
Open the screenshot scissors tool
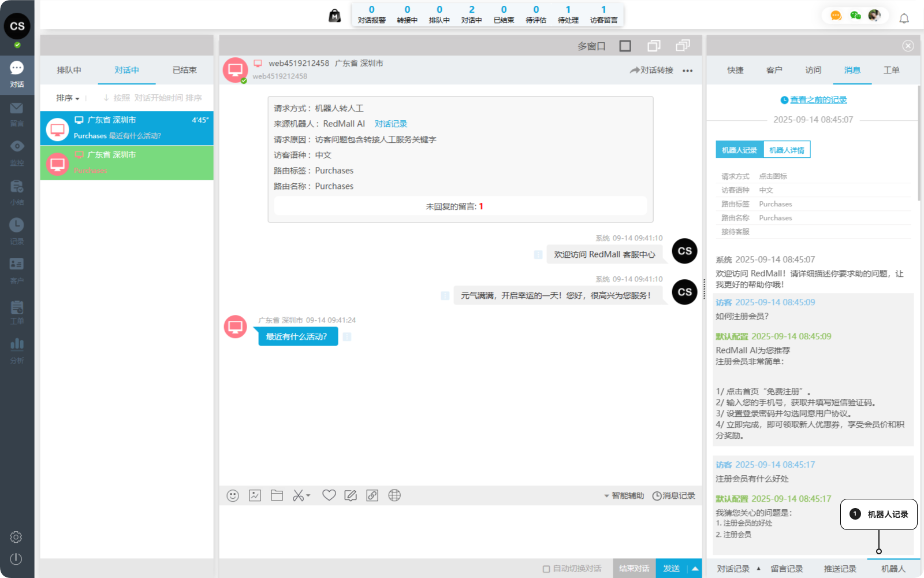pos(299,495)
